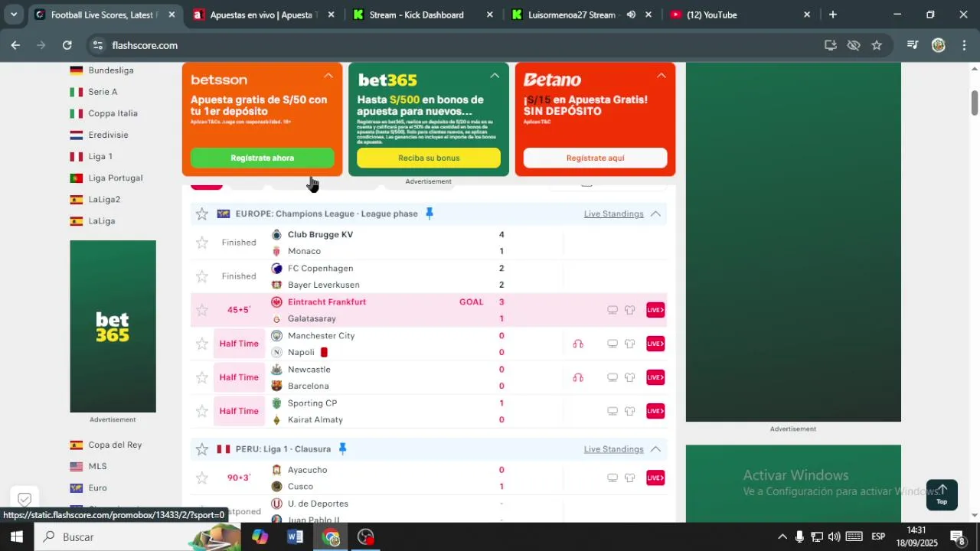Star the Ayacucho vs Cusco match
980x551 pixels.
(x=202, y=478)
